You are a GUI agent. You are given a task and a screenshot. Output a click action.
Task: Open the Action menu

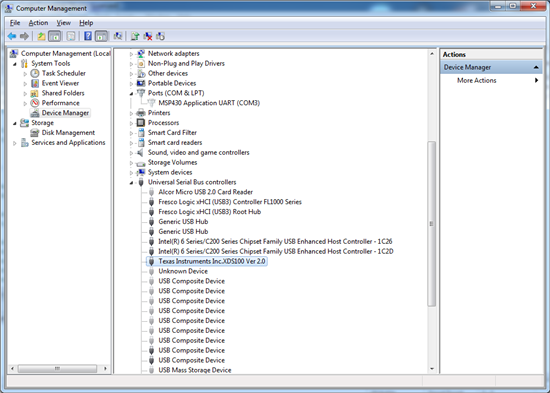(x=38, y=23)
